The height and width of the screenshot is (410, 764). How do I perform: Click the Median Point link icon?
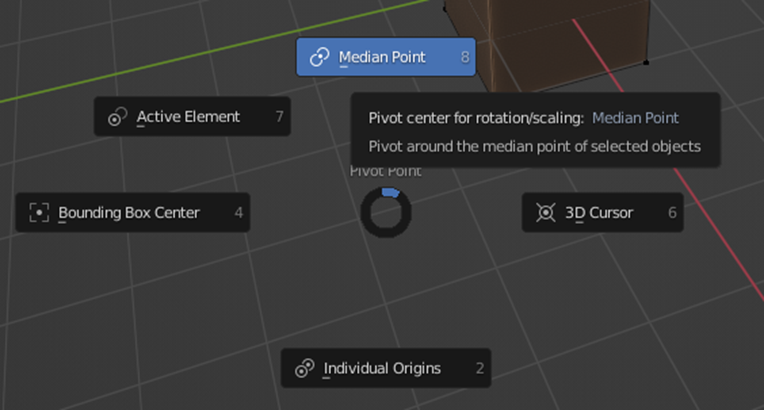click(x=320, y=57)
